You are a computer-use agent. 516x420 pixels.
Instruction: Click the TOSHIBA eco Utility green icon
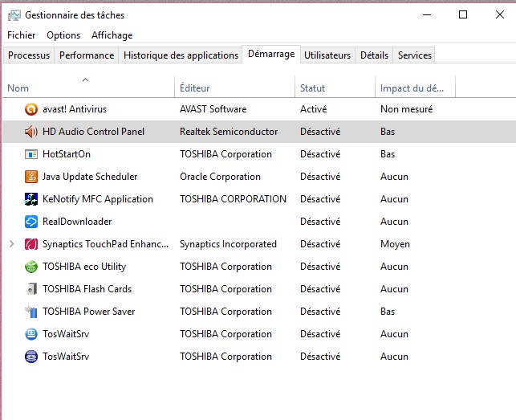(31, 267)
